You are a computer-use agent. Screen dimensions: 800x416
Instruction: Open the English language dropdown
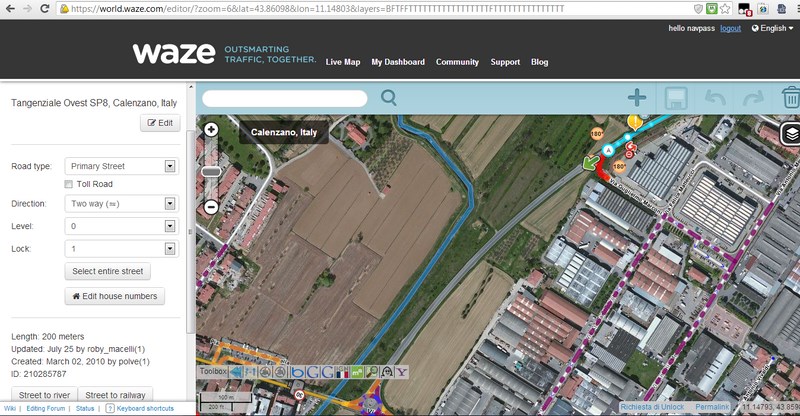click(x=772, y=29)
